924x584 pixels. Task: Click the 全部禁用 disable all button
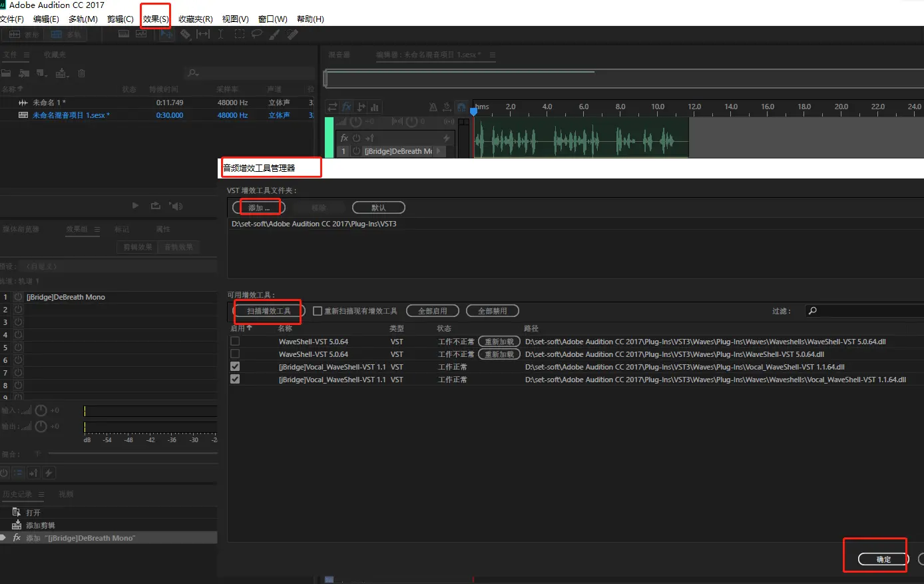tap(493, 311)
